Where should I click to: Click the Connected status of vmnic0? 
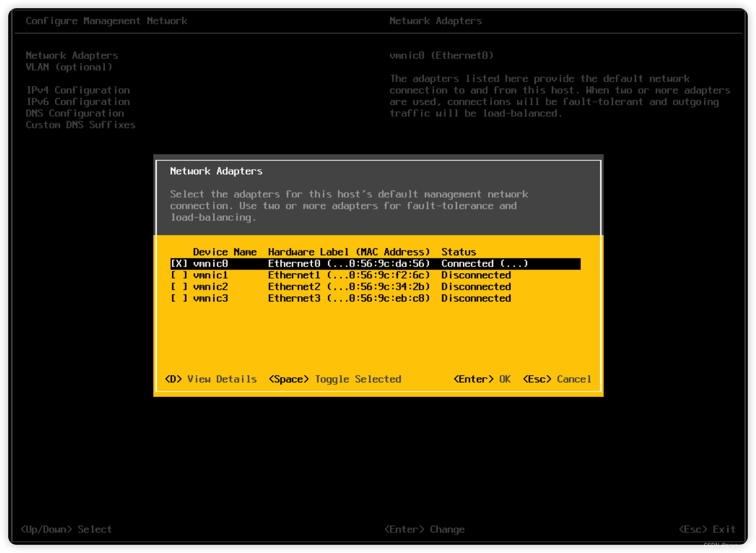click(484, 263)
